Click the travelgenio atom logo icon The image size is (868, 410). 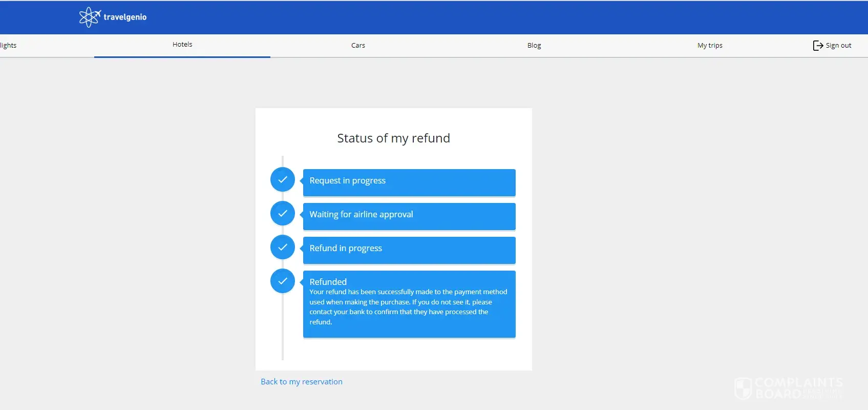pyautogui.click(x=89, y=17)
